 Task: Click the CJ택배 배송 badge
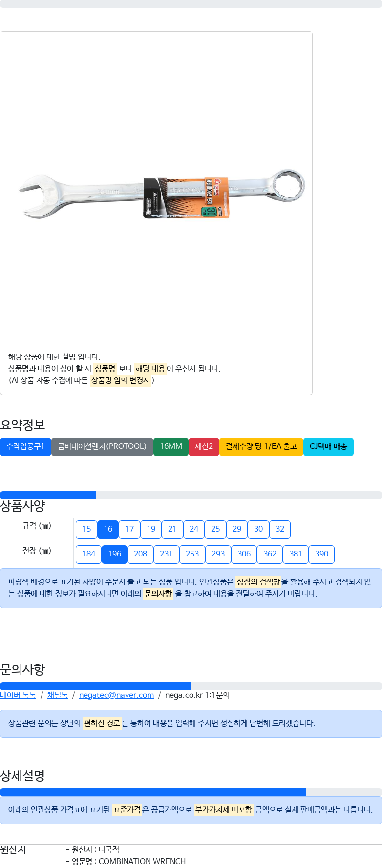pyautogui.click(x=328, y=446)
